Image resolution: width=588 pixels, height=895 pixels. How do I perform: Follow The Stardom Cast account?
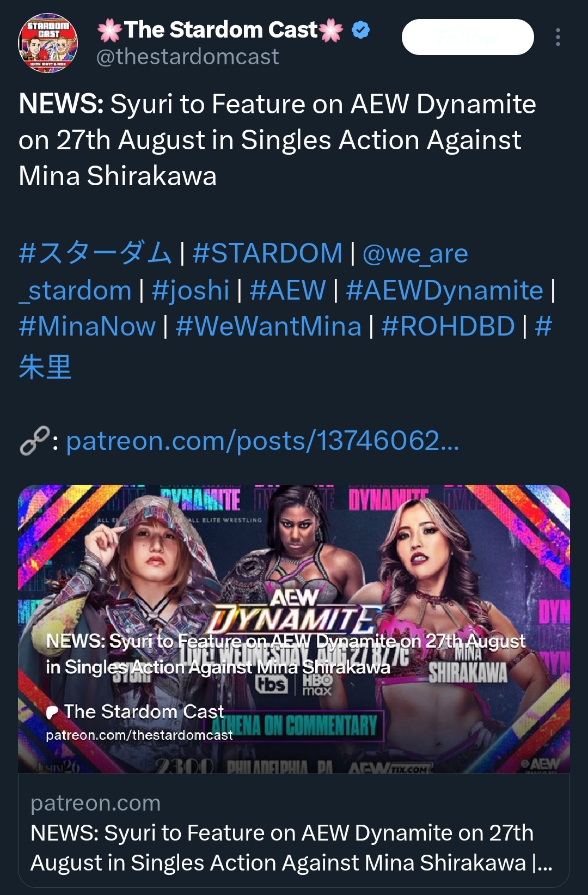coord(468,37)
